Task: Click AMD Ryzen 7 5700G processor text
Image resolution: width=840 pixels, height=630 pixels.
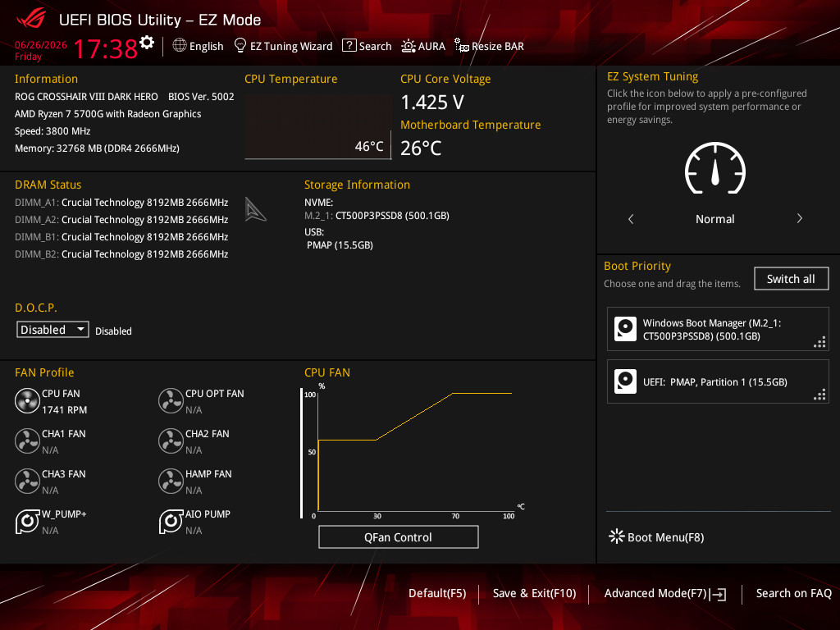Action: pos(107,113)
